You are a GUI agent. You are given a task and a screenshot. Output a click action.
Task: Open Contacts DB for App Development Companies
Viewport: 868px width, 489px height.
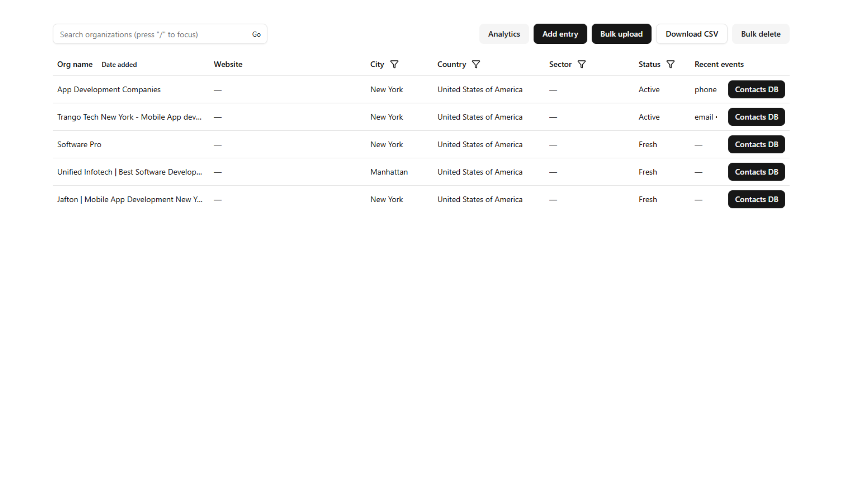pyautogui.click(x=756, y=89)
